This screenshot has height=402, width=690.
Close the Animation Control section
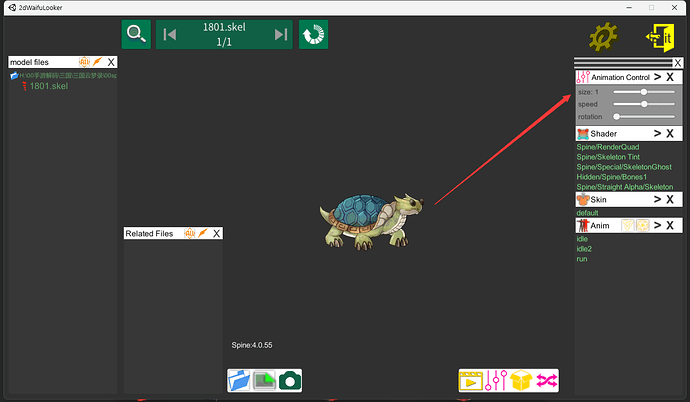pos(670,77)
